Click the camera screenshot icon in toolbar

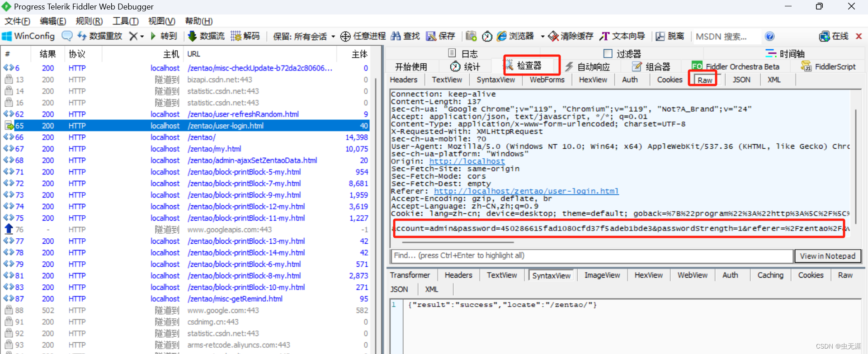[471, 36]
